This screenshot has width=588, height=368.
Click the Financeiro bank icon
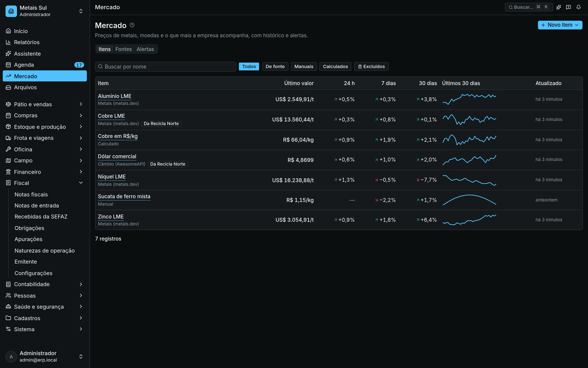[x=8, y=172]
